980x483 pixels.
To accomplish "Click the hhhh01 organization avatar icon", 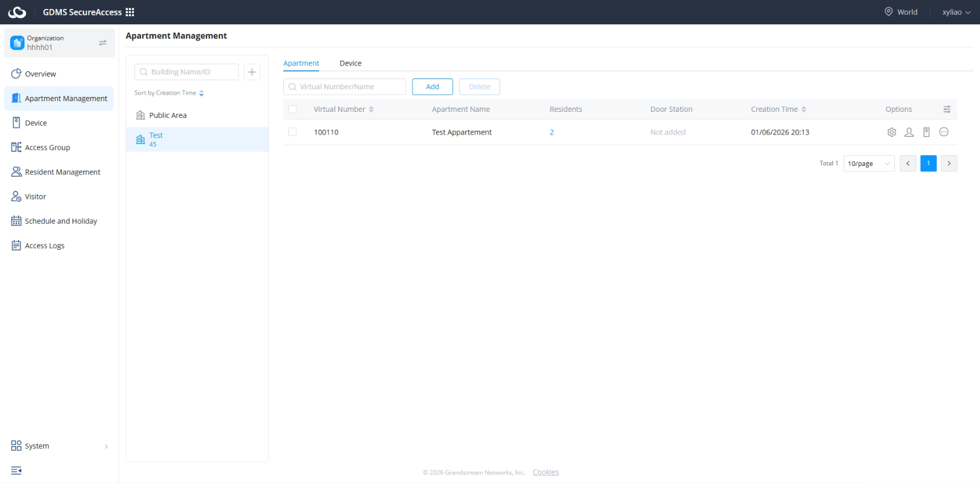I will (17, 43).
